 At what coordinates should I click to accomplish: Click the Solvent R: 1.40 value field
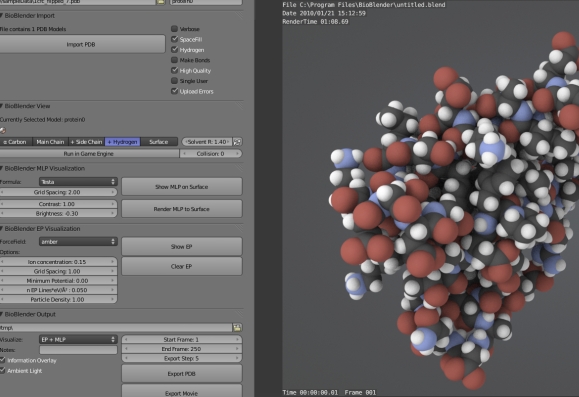click(x=207, y=142)
